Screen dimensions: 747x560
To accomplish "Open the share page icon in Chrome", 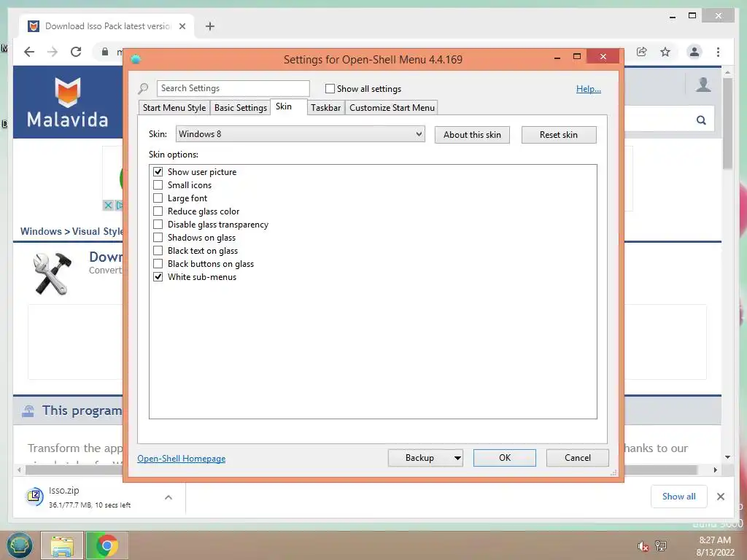I will 642,52.
